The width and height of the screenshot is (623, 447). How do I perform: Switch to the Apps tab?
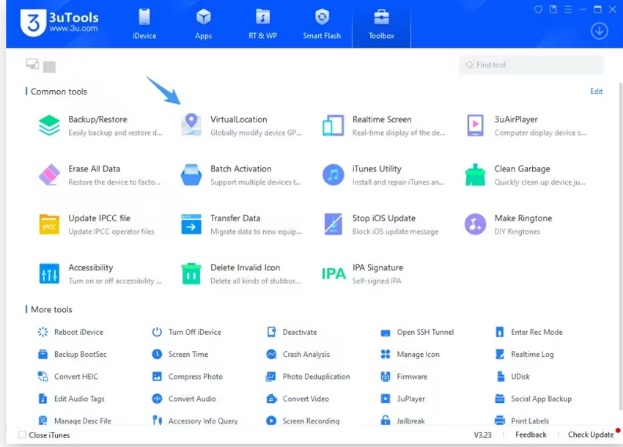(203, 24)
